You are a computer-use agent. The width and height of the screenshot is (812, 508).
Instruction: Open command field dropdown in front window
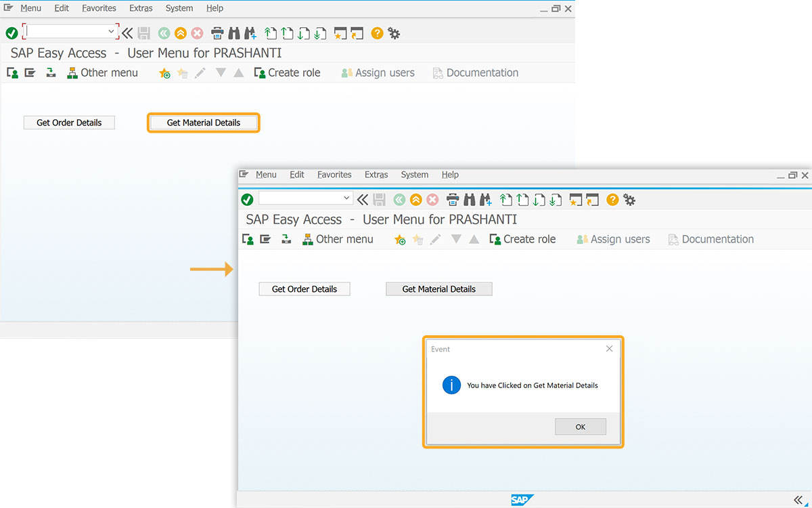click(x=347, y=198)
